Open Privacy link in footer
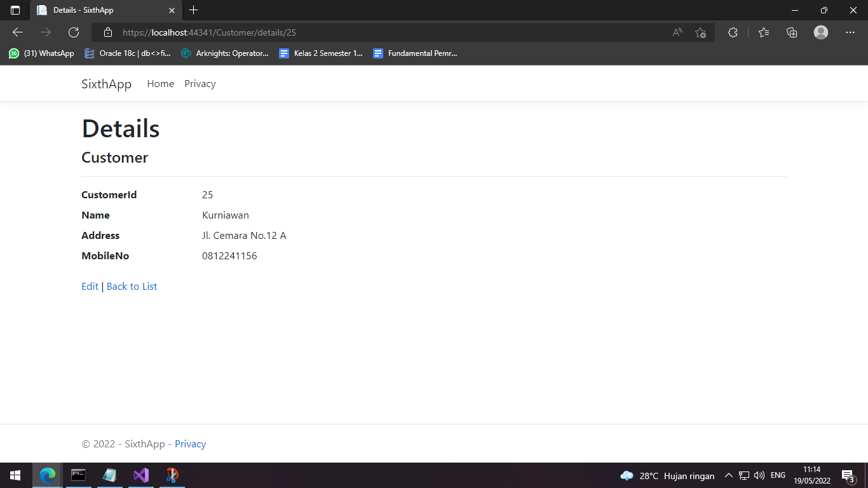868x488 pixels. point(190,444)
